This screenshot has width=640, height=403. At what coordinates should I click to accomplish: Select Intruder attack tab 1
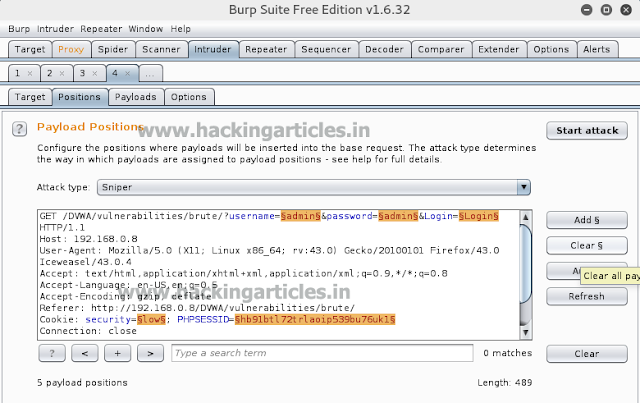(18, 73)
